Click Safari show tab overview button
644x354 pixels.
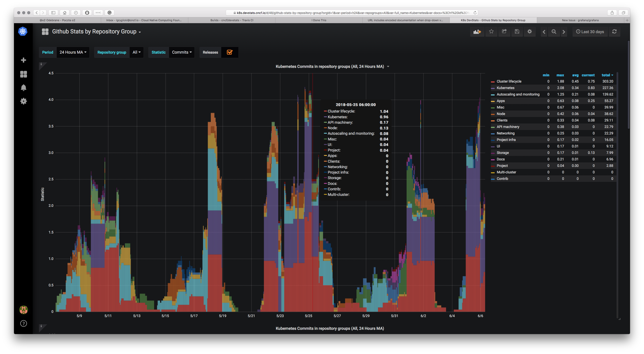coord(623,12)
